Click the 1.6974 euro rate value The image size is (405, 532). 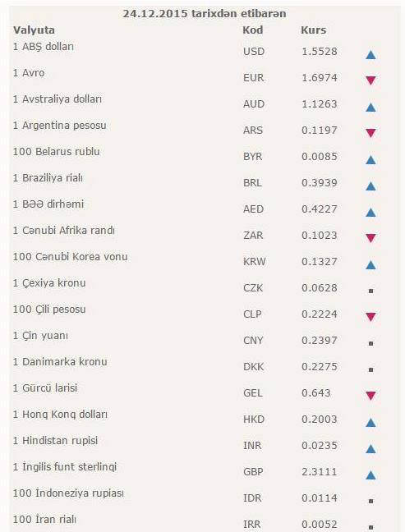coord(320,78)
